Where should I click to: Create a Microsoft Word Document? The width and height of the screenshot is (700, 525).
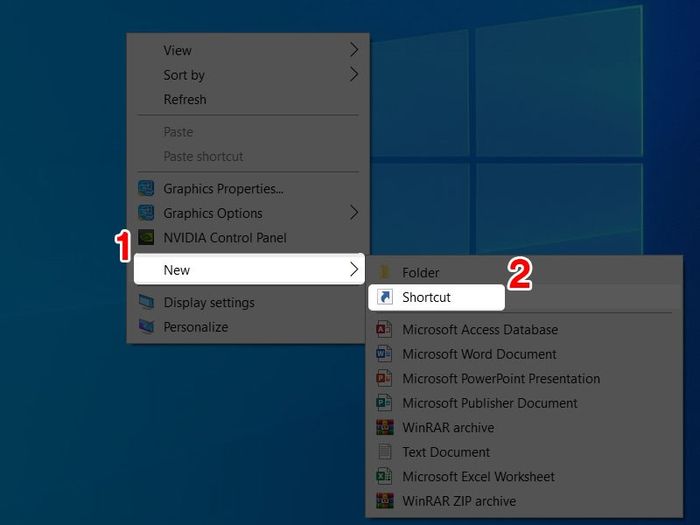tap(524, 354)
